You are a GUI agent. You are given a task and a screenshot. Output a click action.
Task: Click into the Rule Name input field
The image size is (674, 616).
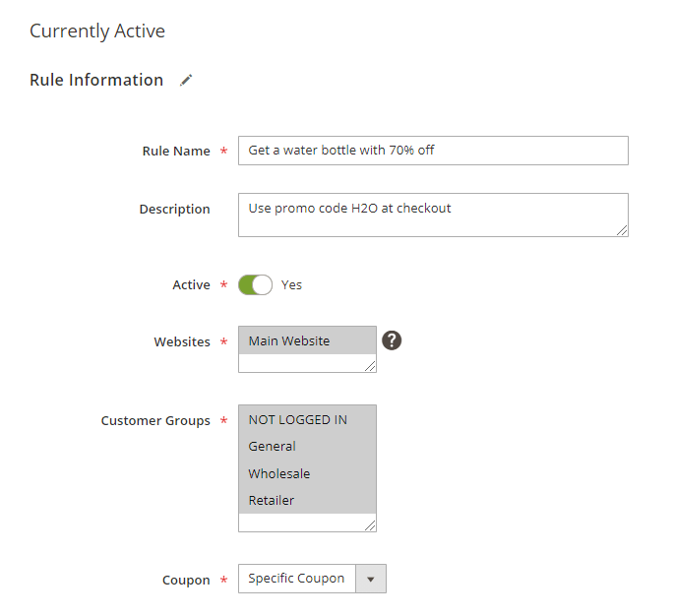433,151
